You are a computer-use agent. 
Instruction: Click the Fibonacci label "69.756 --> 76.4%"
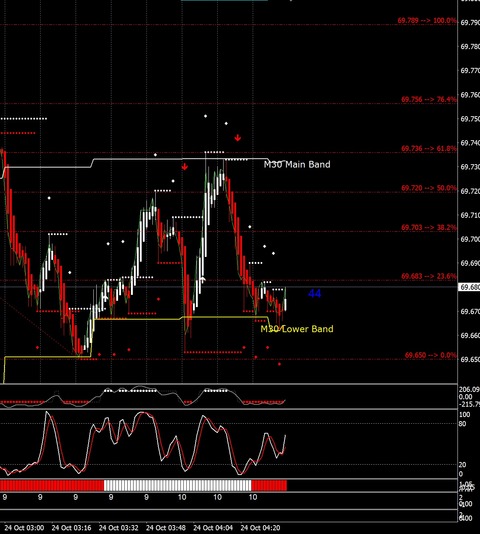[x=429, y=99]
